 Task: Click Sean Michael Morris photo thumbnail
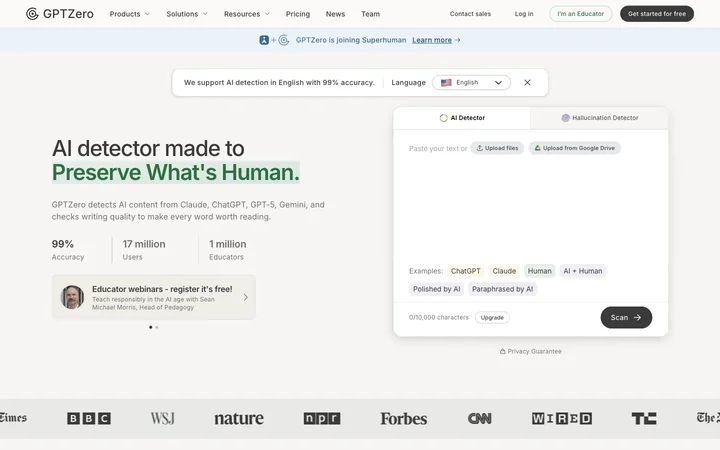[72, 297]
